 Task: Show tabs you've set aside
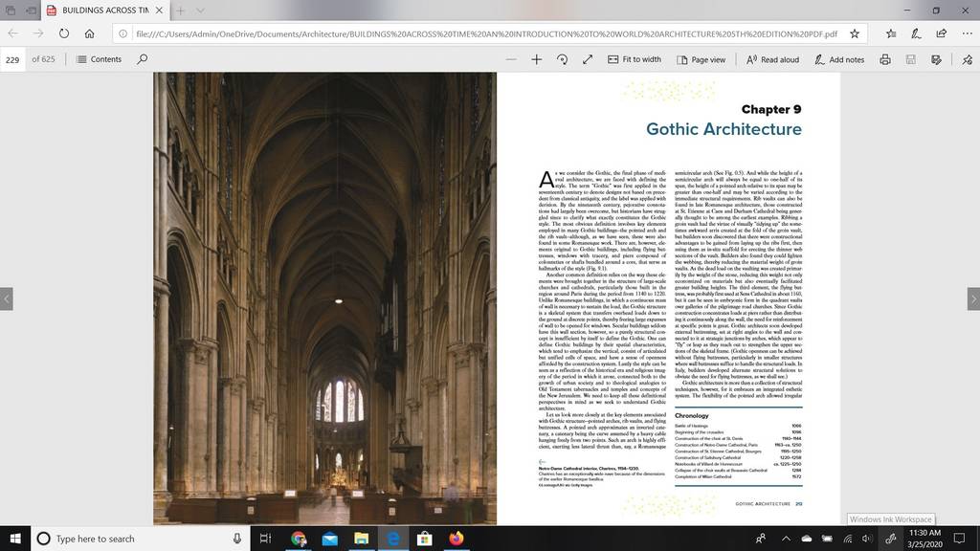click(11, 11)
